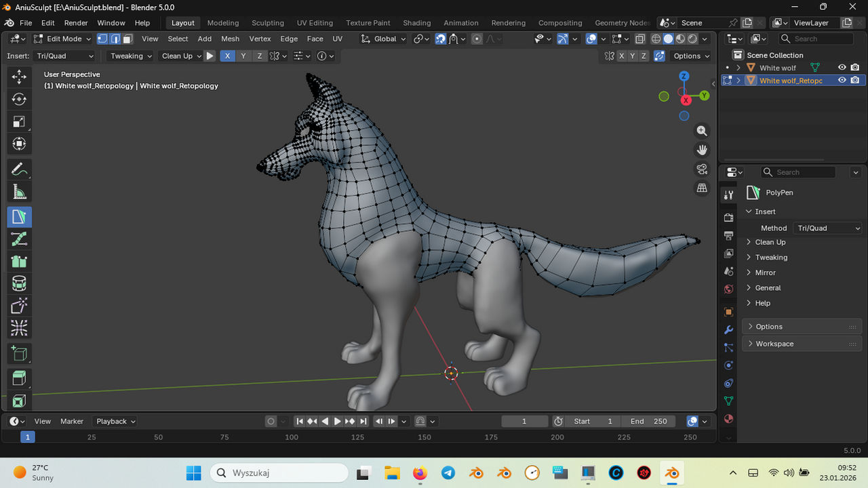Choose the Contours cylinder retopology tool

(19, 283)
